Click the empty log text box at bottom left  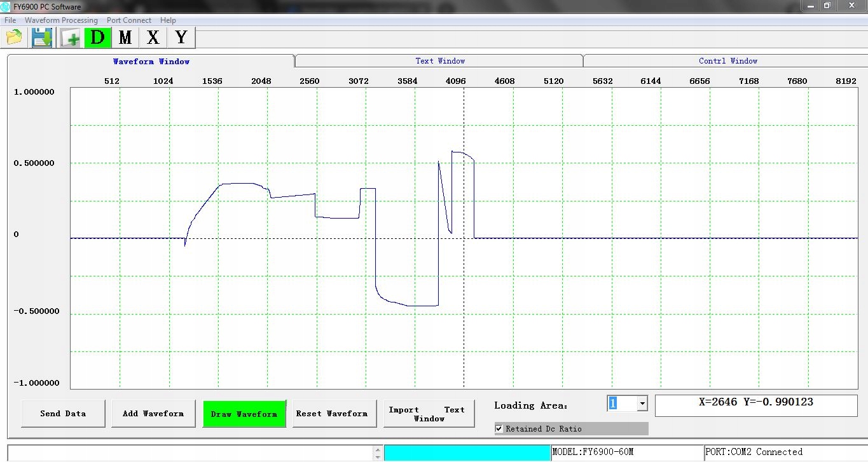tap(191, 452)
